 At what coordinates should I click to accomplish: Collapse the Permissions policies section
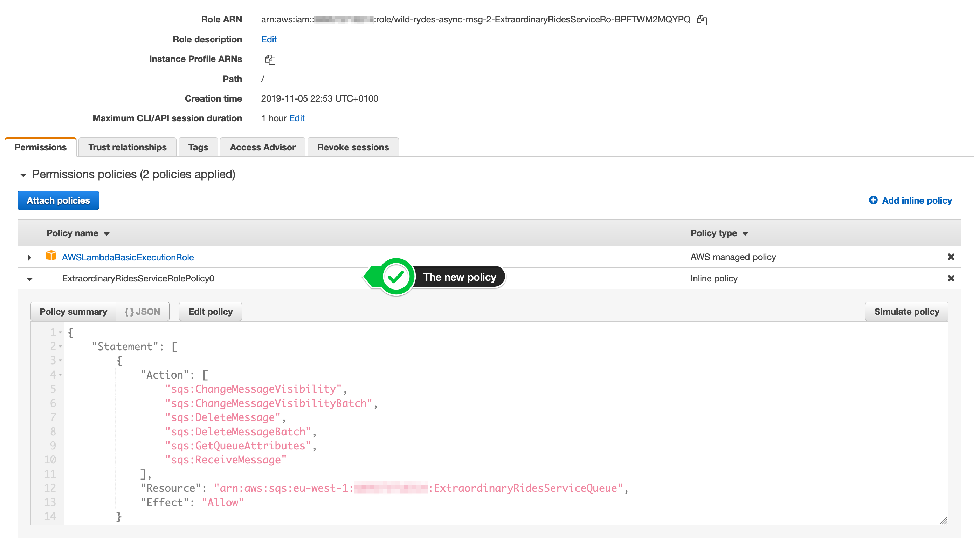coord(23,175)
